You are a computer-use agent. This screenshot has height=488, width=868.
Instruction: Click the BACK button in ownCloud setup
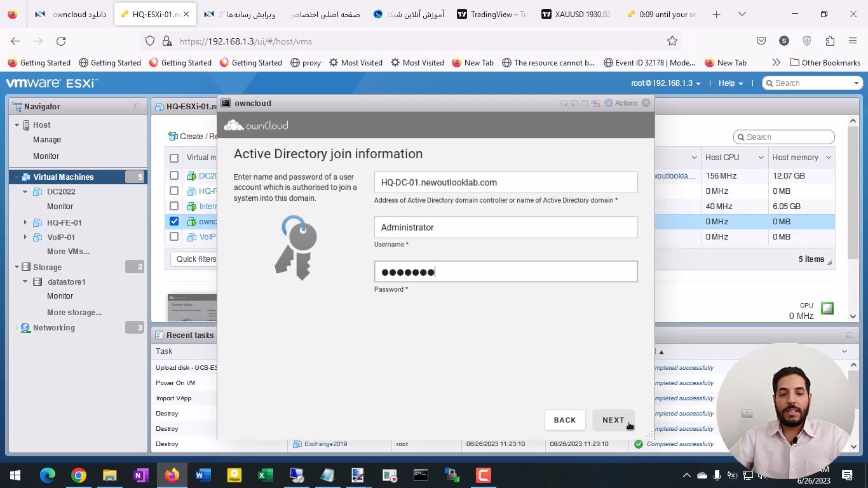click(565, 420)
